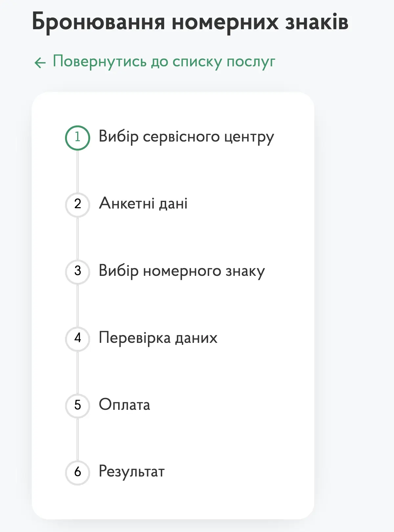
Task: Click the left arrow back icon
Action: 40,62
